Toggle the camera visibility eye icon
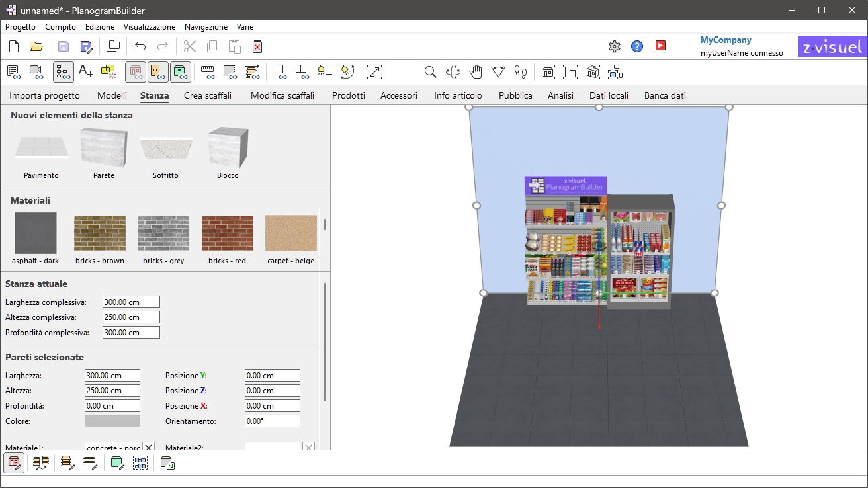 pyautogui.click(x=36, y=71)
